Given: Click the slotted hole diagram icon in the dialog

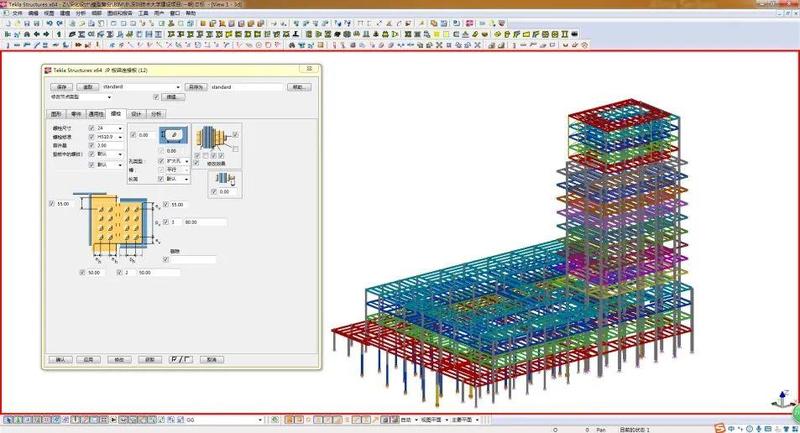Looking at the screenshot, I should [x=174, y=134].
